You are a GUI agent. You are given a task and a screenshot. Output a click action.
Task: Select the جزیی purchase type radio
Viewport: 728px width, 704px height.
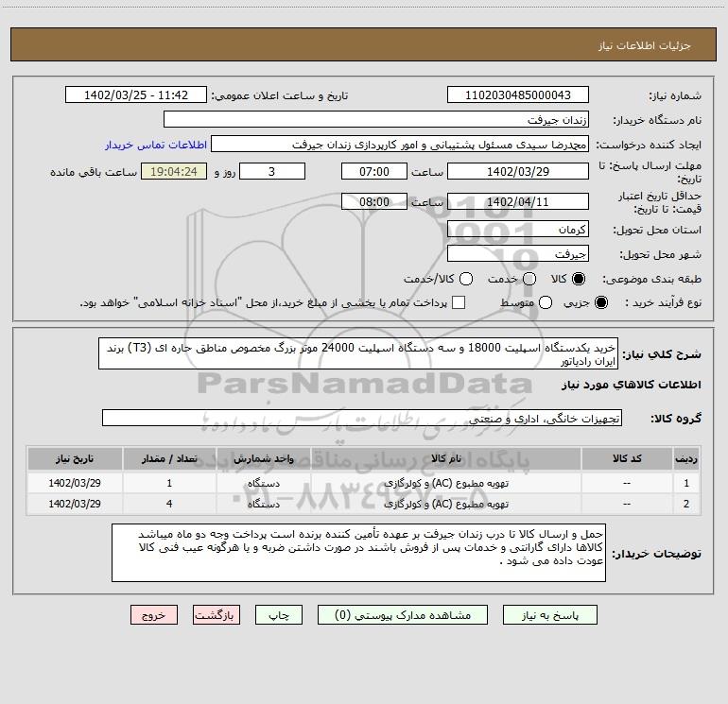coord(601,302)
